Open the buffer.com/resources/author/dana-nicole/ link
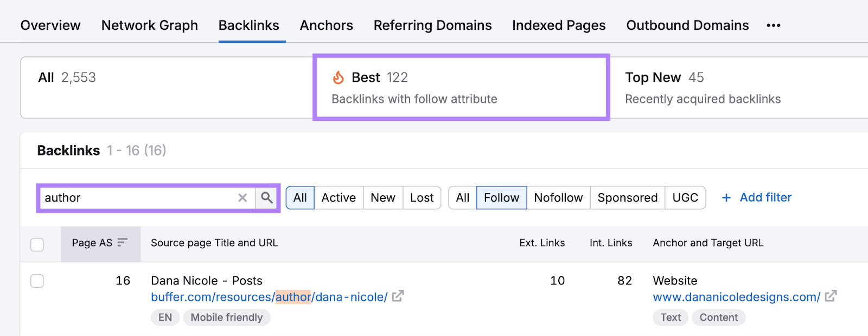Screen dimensions: 868x336 pyautogui.click(x=269, y=297)
